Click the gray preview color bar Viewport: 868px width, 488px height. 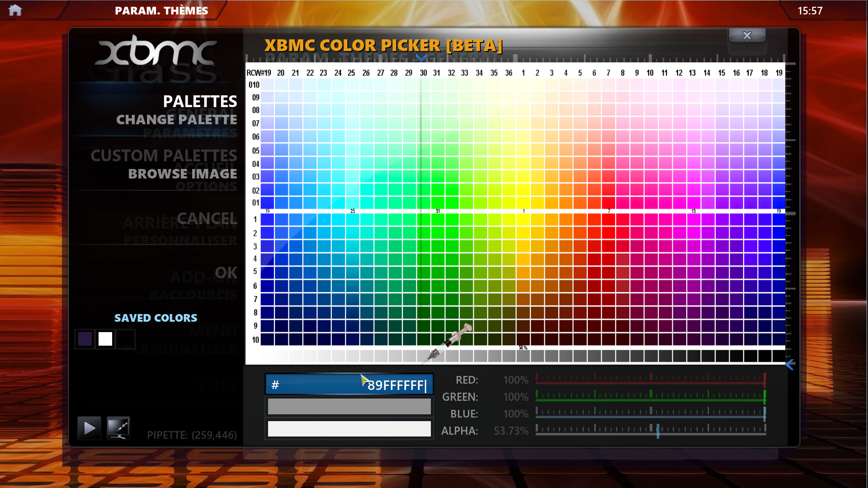click(349, 406)
